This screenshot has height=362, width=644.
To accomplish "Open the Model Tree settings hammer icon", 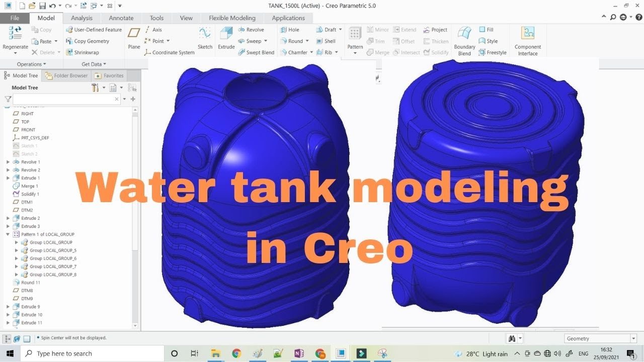I will (95, 87).
